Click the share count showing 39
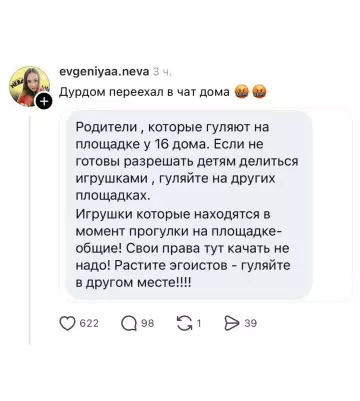The width and height of the screenshot is (360, 401). [x=251, y=323]
